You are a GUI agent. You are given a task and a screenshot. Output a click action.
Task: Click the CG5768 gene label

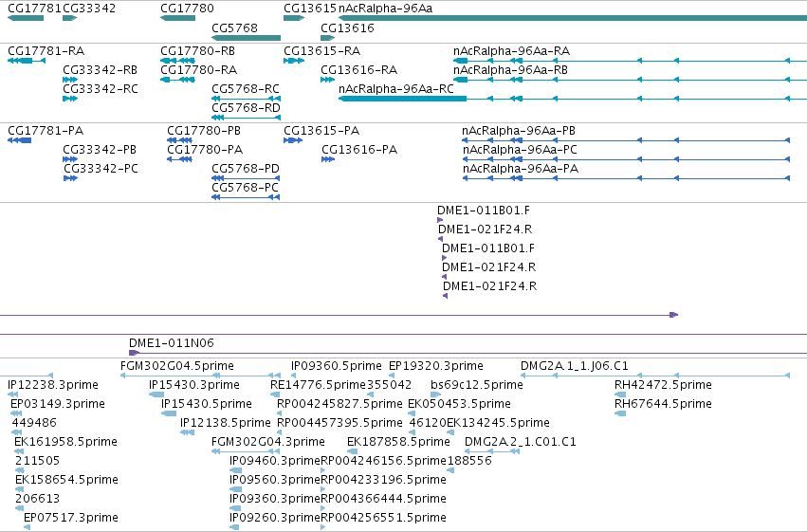pos(234,28)
